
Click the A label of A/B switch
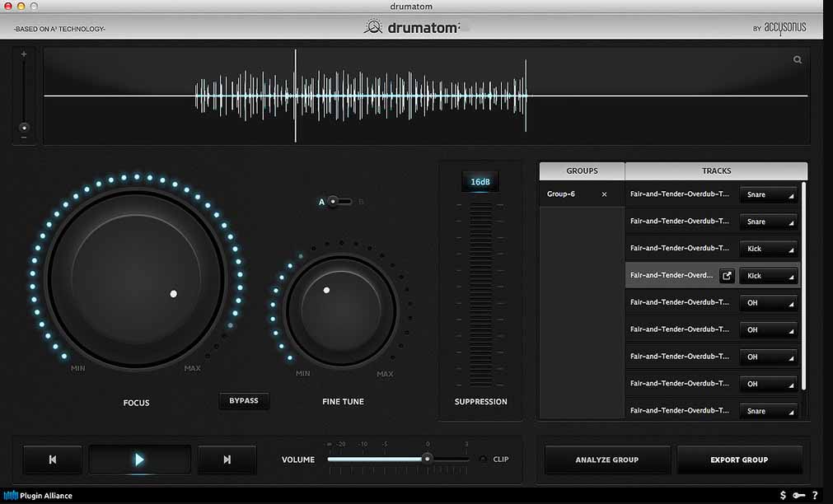tap(321, 202)
